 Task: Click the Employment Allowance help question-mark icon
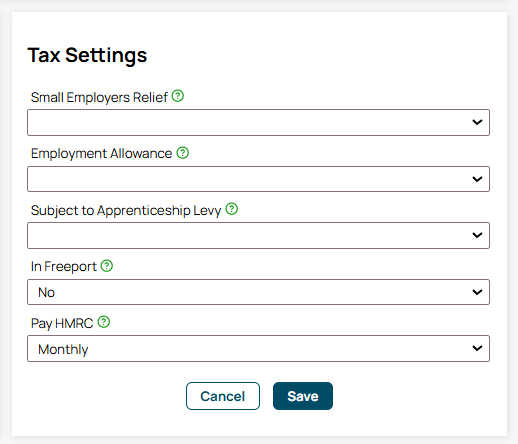click(183, 153)
